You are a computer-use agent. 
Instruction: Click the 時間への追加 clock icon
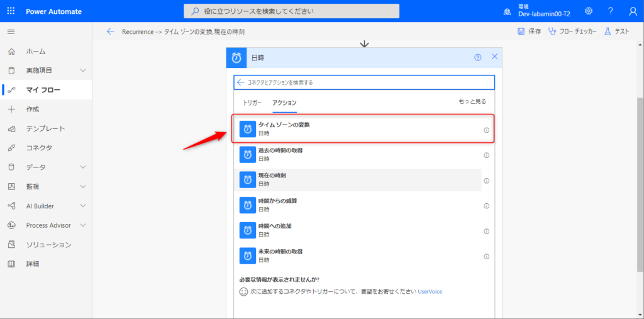click(248, 231)
